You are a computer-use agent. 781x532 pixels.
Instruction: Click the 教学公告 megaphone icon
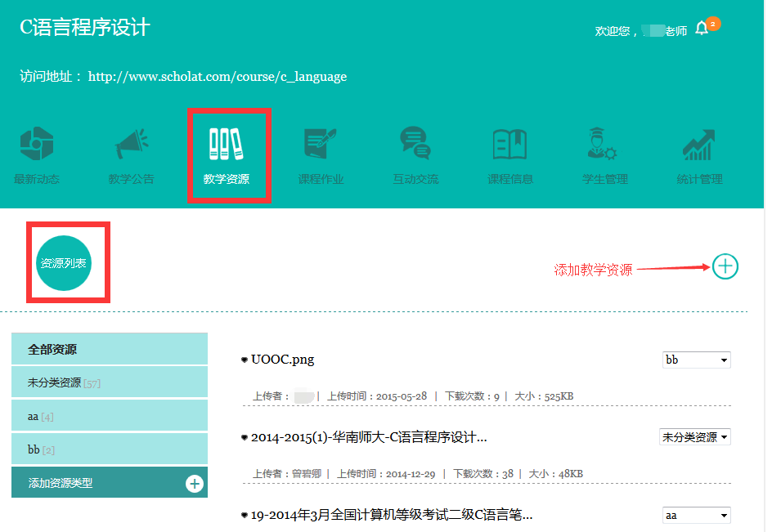click(x=131, y=145)
